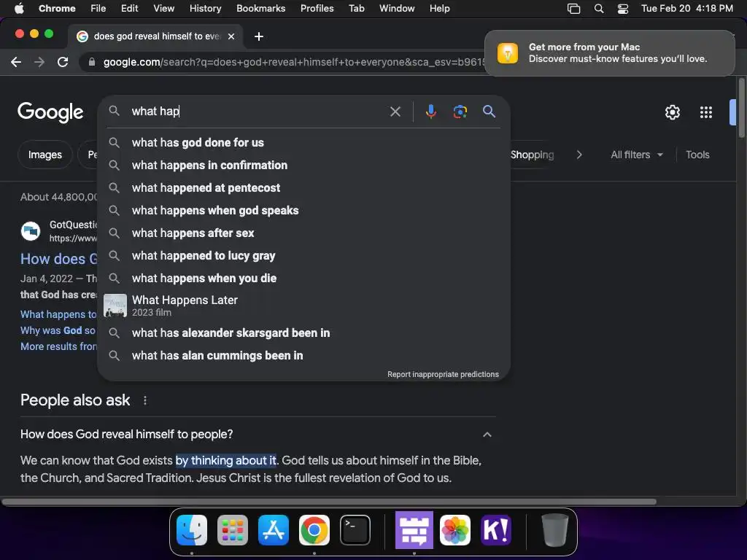Viewport: 747px width, 560px height.
Task: Open the Window menu
Action: [x=397, y=8]
